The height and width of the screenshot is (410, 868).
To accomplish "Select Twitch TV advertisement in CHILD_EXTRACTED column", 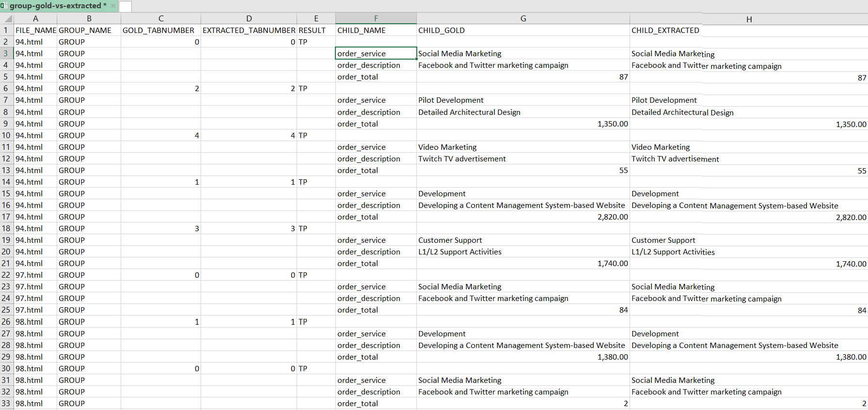I will click(x=749, y=158).
